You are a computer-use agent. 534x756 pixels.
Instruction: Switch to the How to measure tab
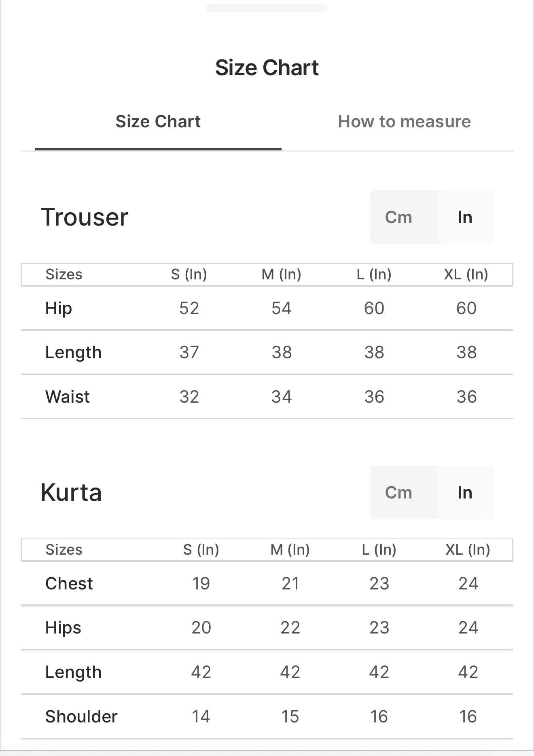coord(404,122)
